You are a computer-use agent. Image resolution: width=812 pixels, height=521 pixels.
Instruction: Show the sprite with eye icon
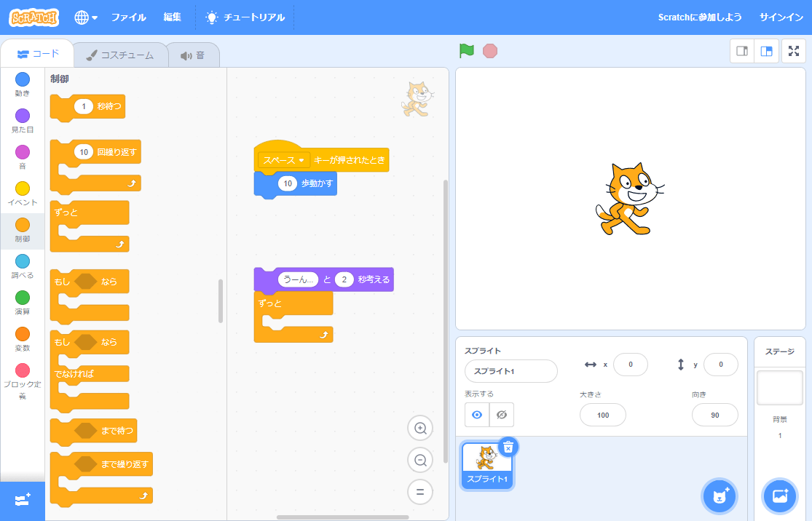477,415
